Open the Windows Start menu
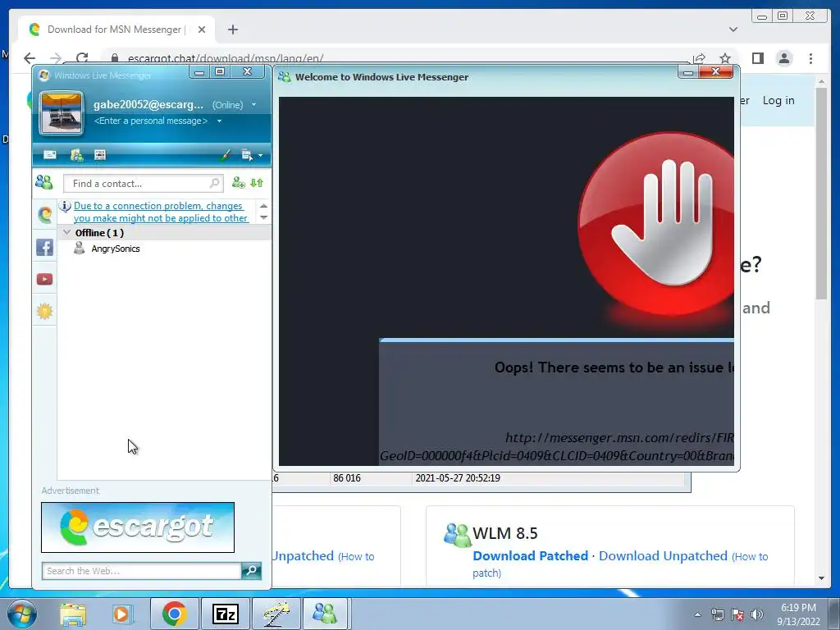The height and width of the screenshot is (630, 840). [x=22, y=614]
